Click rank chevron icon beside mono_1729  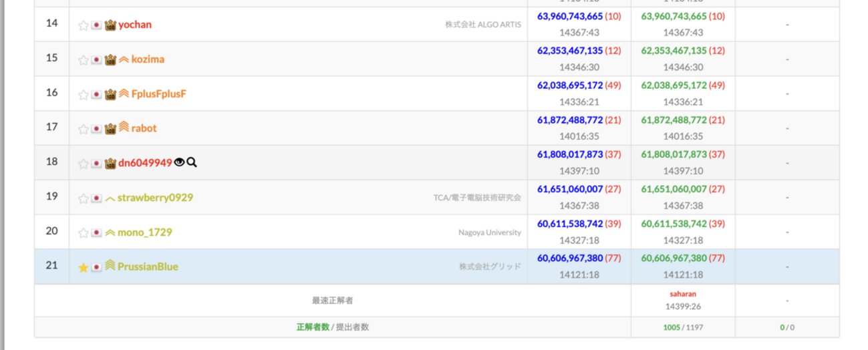110,232
